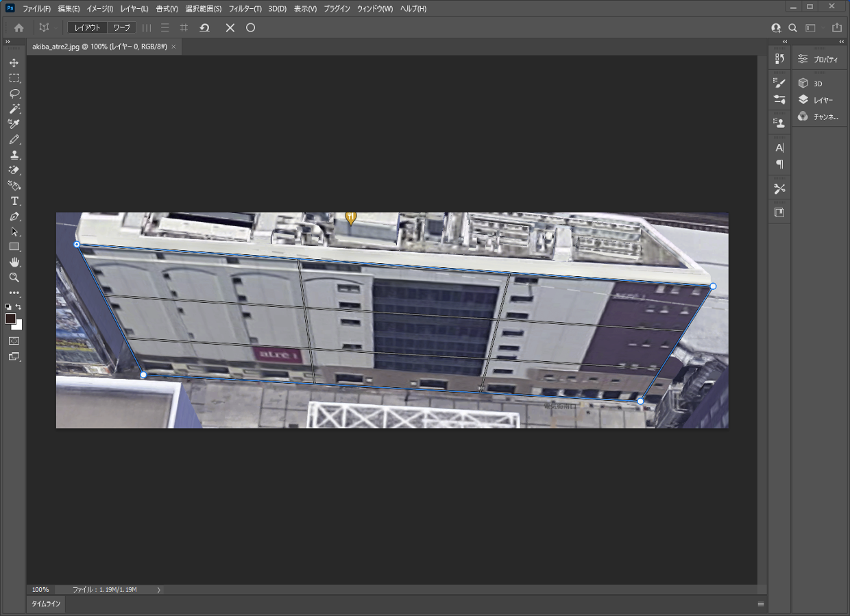Expand the left toolbar with double arrows

[x=8, y=42]
